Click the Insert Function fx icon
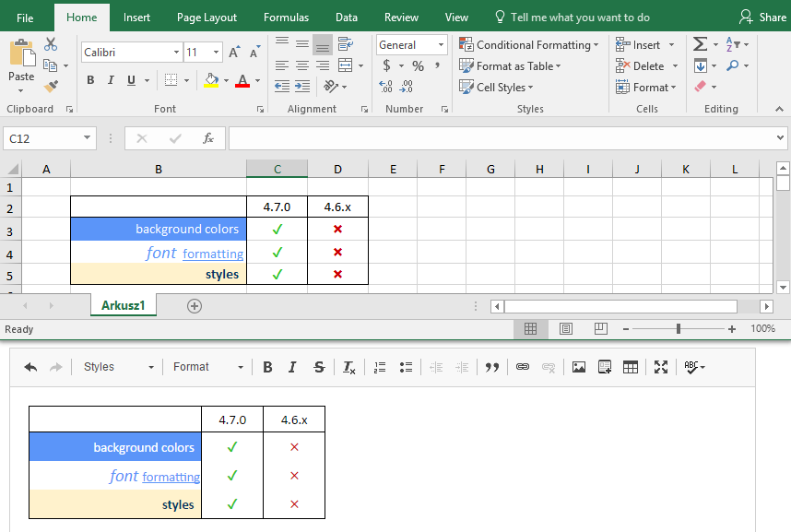This screenshot has height=532, width=791. 207,138
